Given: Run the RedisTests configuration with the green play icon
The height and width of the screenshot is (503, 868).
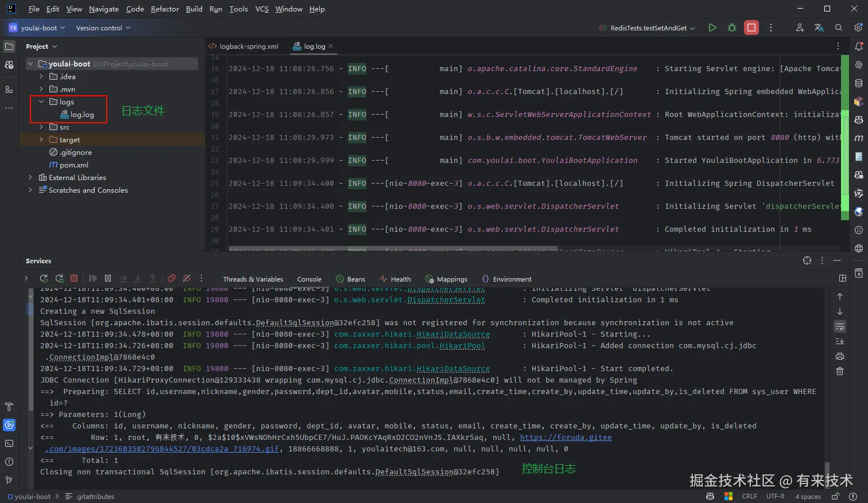Looking at the screenshot, I should click(712, 28).
